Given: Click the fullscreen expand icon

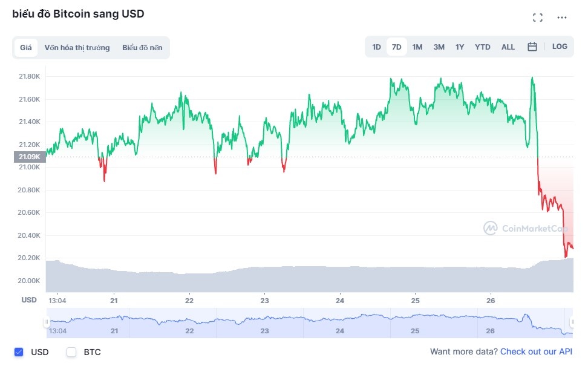Looking at the screenshot, I should [537, 18].
